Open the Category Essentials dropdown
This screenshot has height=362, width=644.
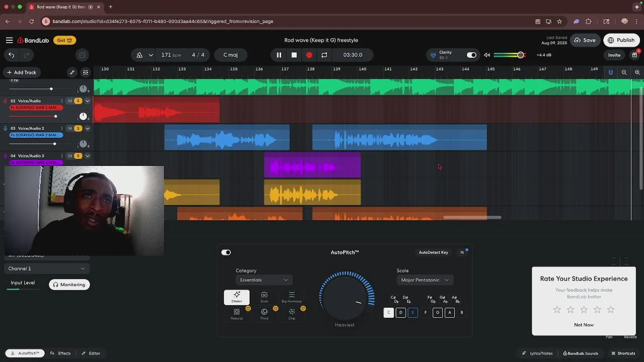264,280
